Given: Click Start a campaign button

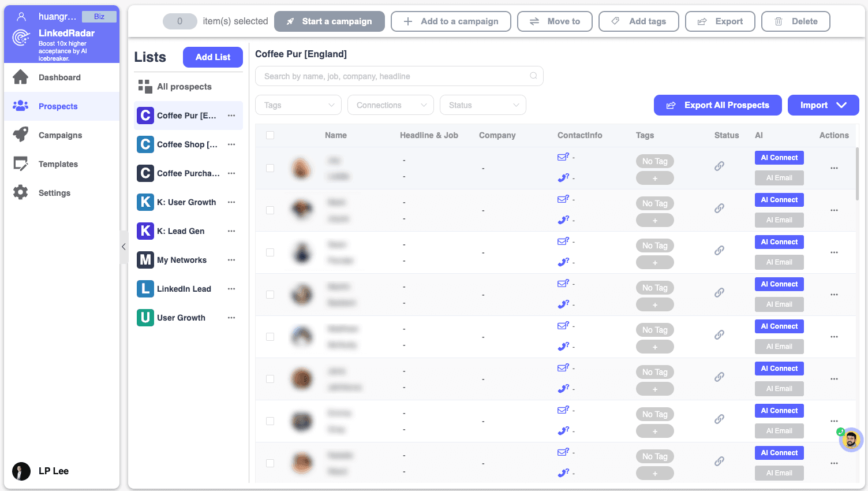Looking at the screenshot, I should coord(330,21).
